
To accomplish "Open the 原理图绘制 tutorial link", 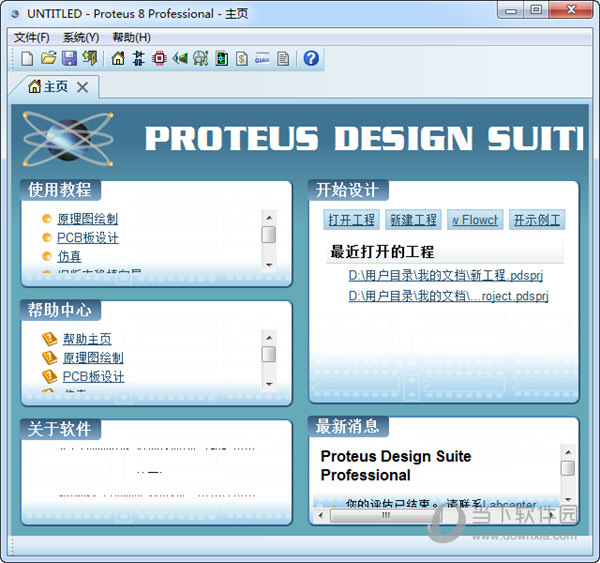I will (x=87, y=219).
